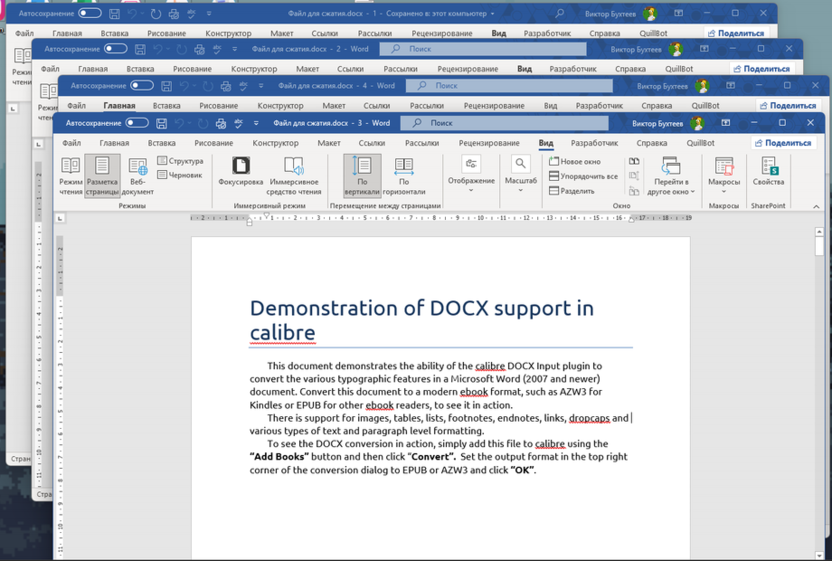Screen dimensions: 832x561
Task: Toggle Автосохранение in the front window (docx - 3)
Action: pyautogui.click(x=136, y=123)
